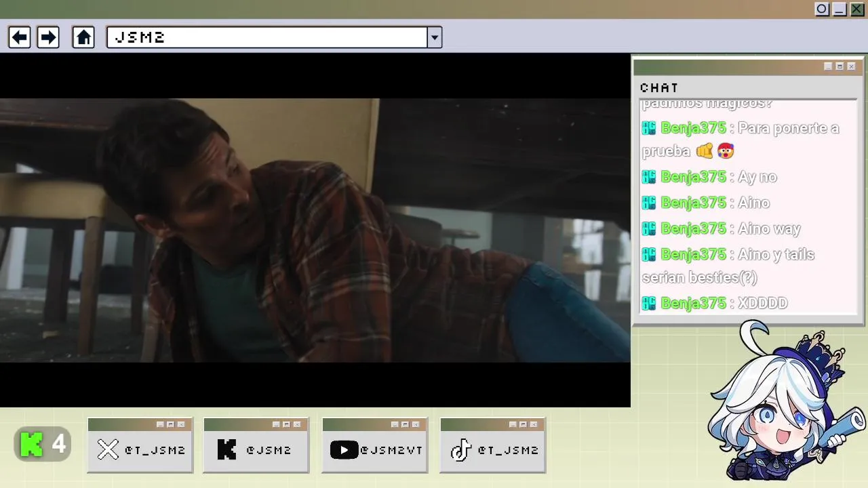The image size is (868, 488).
Task: Click the badge icon next to 'XDDDD'
Action: (x=649, y=303)
